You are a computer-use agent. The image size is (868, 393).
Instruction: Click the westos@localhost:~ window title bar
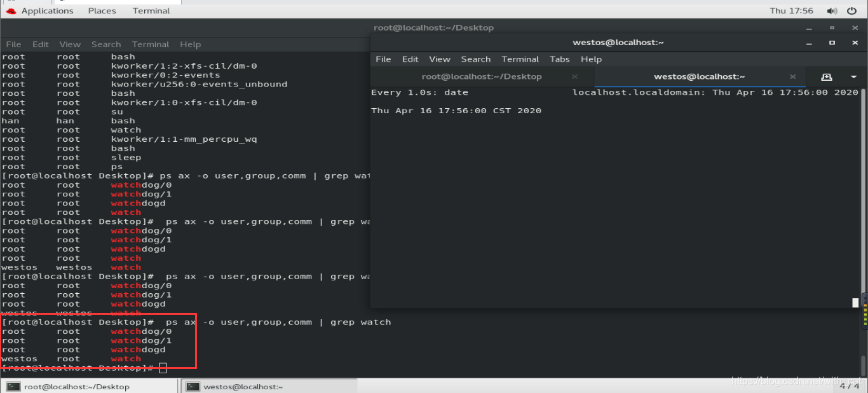[618, 43]
